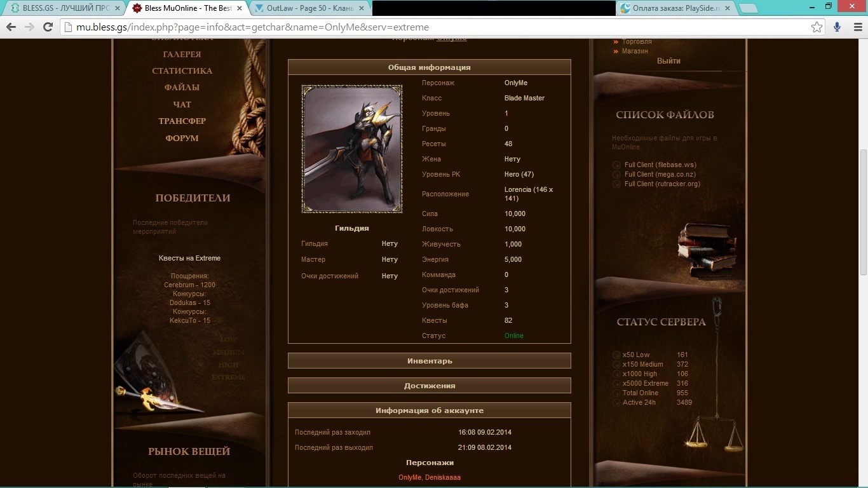
Task: Click the green Online status value
Action: (514, 335)
